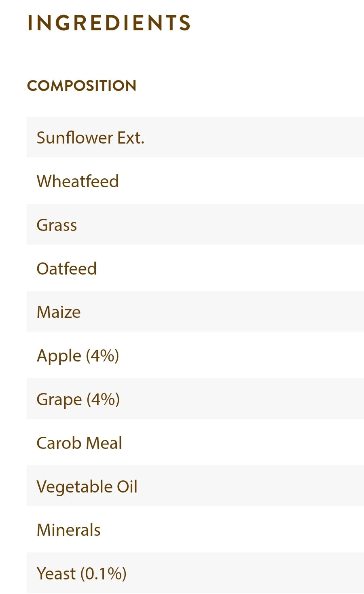Click the word Apple
This screenshot has width=364, height=594.
(x=59, y=356)
